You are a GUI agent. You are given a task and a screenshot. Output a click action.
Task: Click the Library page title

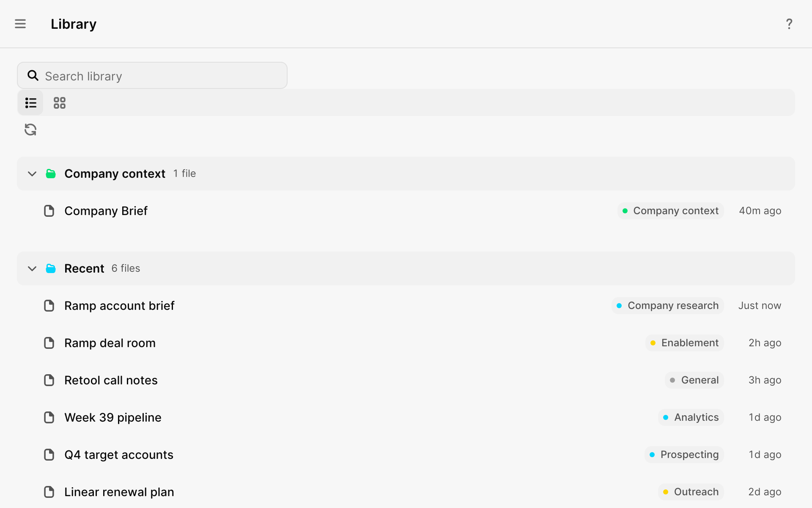[74, 24]
